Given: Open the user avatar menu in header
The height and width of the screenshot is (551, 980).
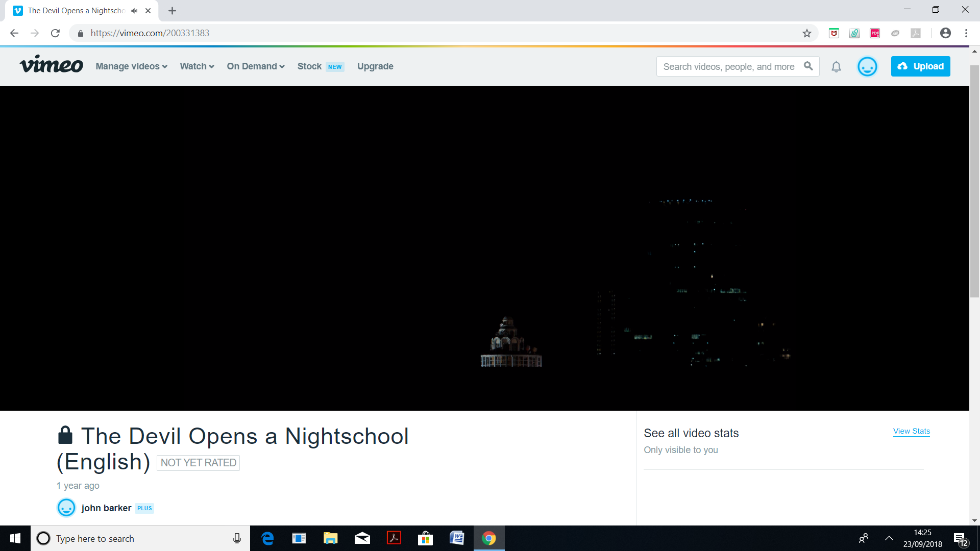Looking at the screenshot, I should (x=867, y=66).
